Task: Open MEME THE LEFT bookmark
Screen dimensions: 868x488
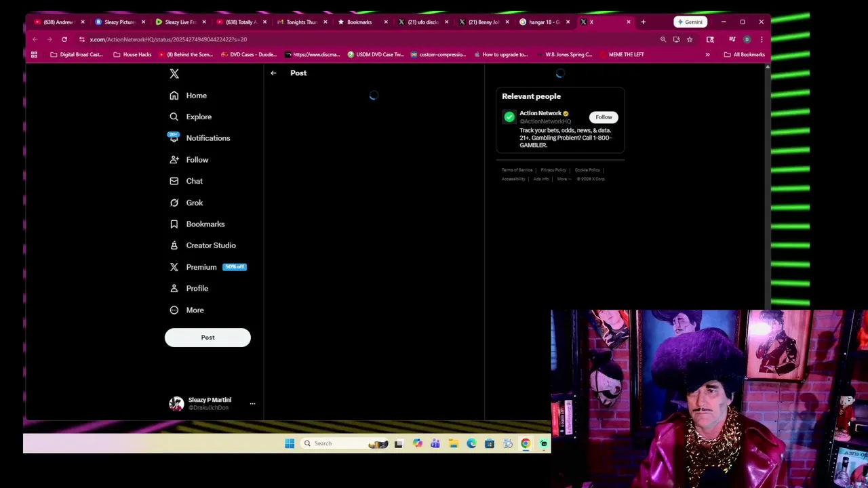Action: pos(621,55)
